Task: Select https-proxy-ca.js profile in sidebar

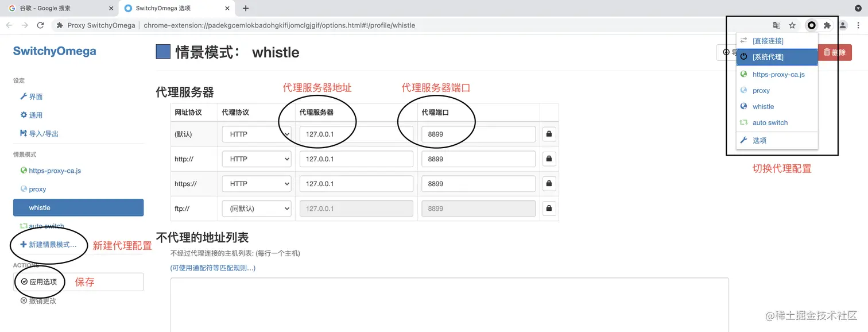Action: [x=78, y=171]
